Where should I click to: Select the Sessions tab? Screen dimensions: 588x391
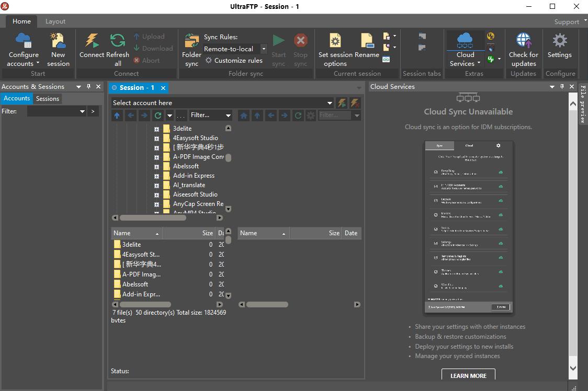(47, 99)
